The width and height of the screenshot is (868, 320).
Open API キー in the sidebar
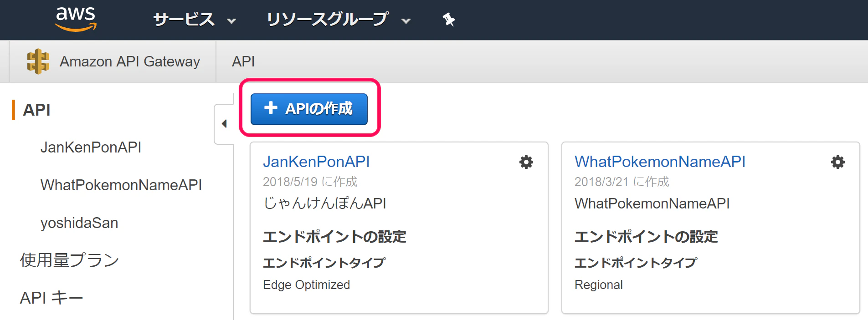[51, 298]
